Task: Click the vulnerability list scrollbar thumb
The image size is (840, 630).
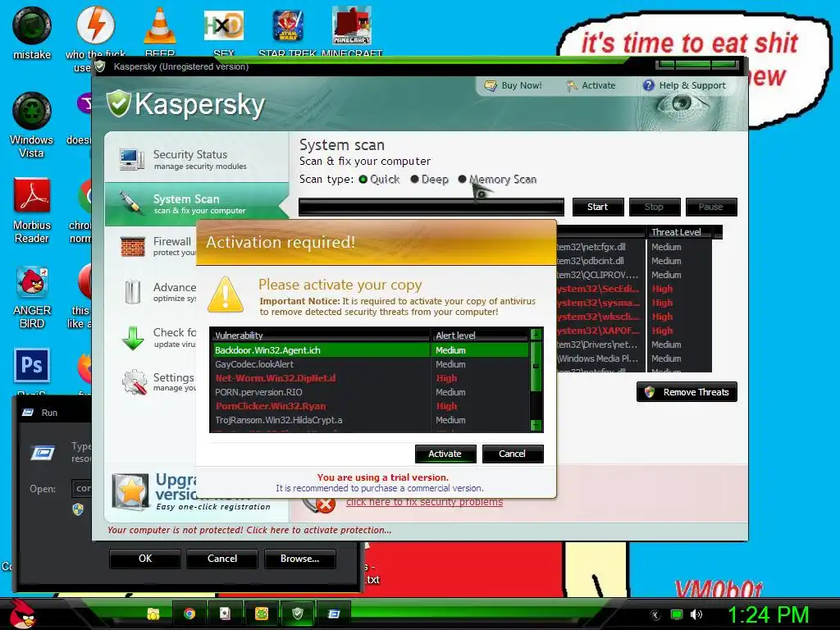Action: coord(536,367)
